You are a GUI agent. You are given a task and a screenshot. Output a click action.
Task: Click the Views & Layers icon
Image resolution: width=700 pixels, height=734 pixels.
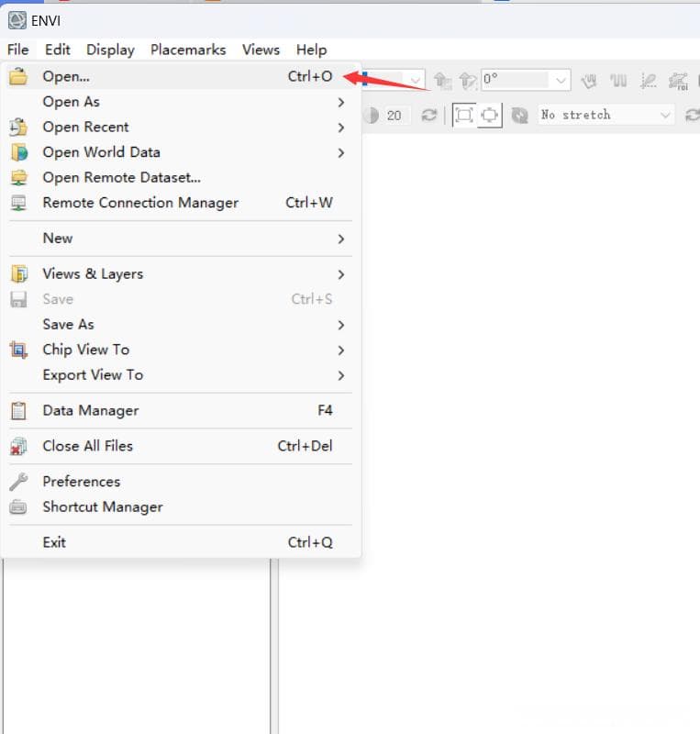pos(18,273)
